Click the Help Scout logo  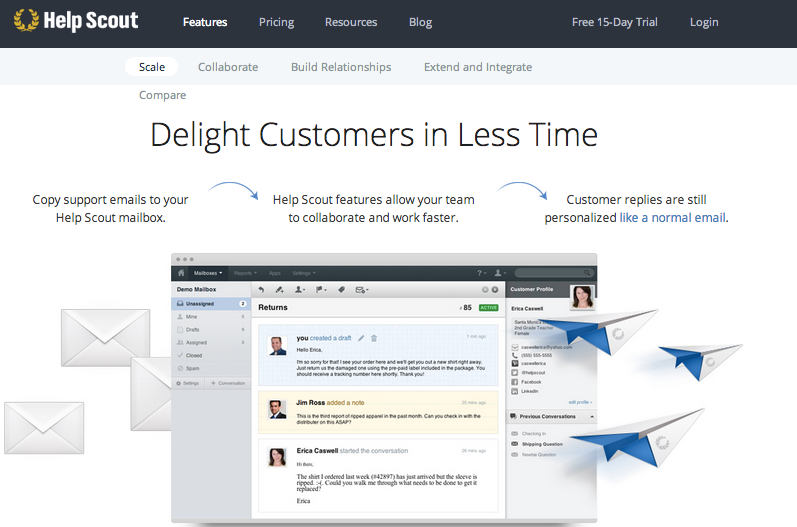pyautogui.click(x=75, y=21)
